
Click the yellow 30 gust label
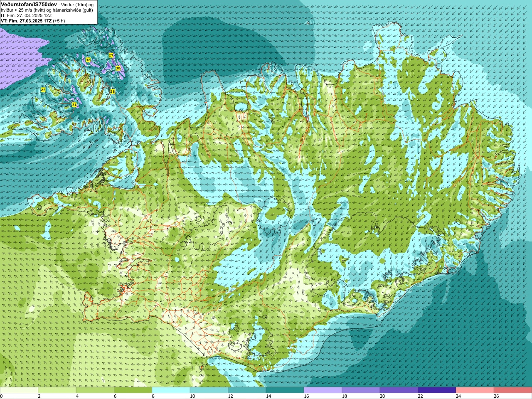(118, 68)
